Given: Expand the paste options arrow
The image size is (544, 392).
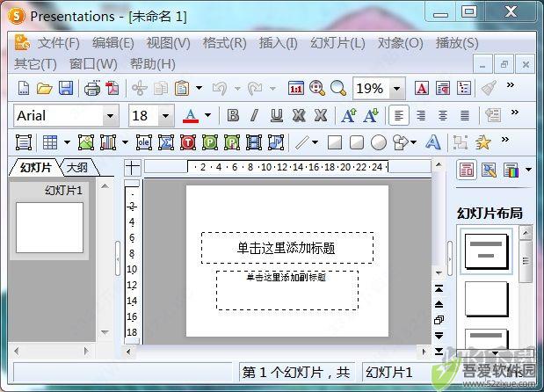Looking at the screenshot, I should 199,88.
